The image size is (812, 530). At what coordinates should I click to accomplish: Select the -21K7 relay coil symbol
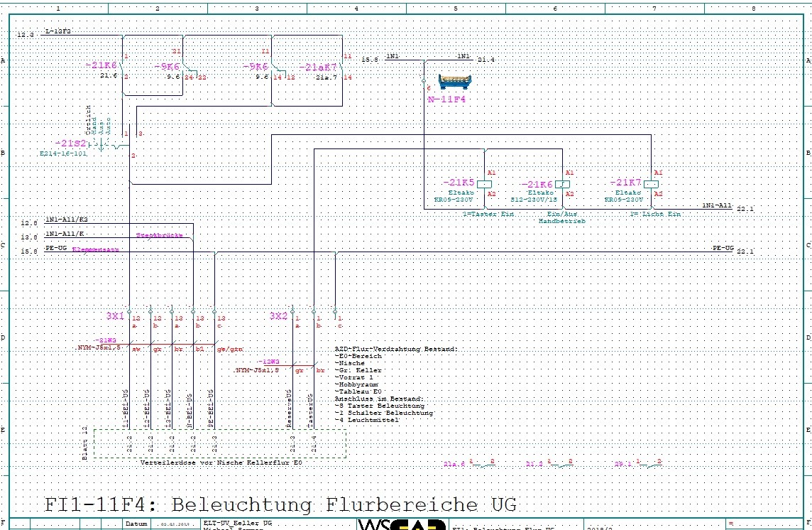click(651, 184)
